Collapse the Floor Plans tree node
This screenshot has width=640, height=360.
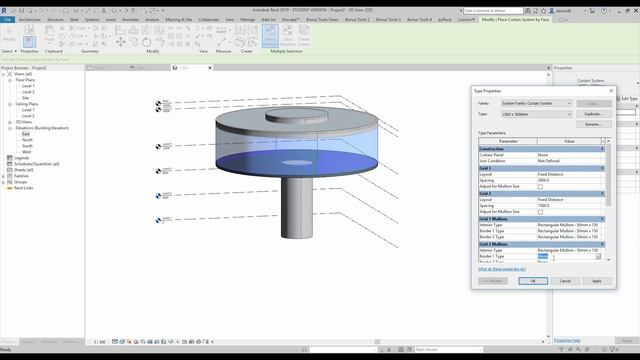pyautogui.click(x=10, y=80)
